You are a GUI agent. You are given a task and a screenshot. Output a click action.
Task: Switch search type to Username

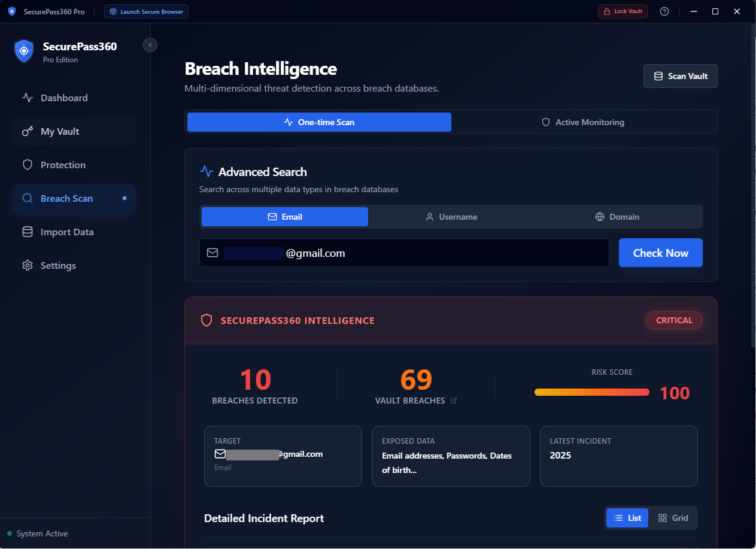pyautogui.click(x=451, y=217)
